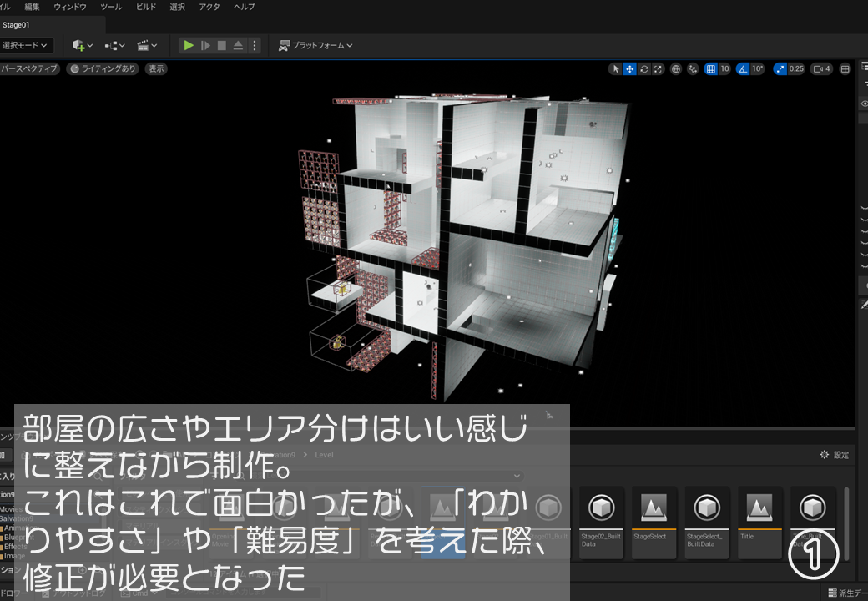Click the Stop simulation button
Image resolution: width=868 pixels, height=601 pixels.
point(221,45)
